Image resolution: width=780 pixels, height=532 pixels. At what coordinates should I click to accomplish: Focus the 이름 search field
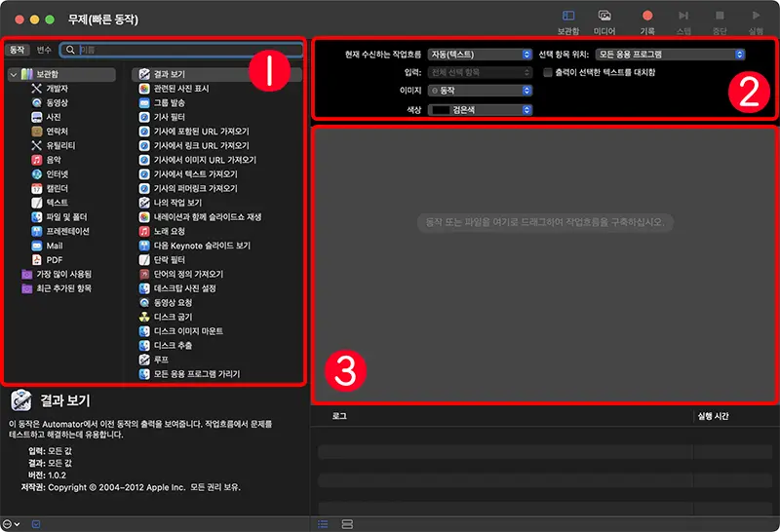[181, 50]
